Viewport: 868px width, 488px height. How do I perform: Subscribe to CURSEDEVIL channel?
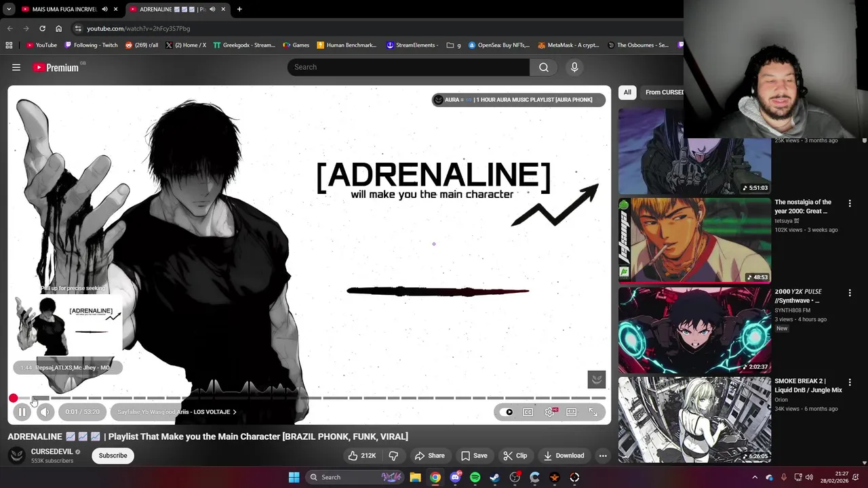(113, 455)
